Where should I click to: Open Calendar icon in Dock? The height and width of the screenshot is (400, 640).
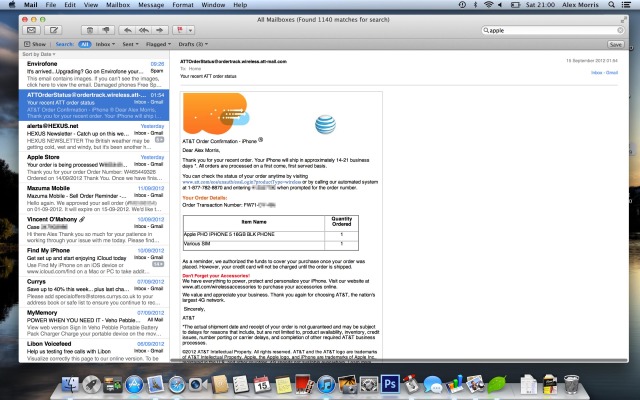click(x=262, y=384)
